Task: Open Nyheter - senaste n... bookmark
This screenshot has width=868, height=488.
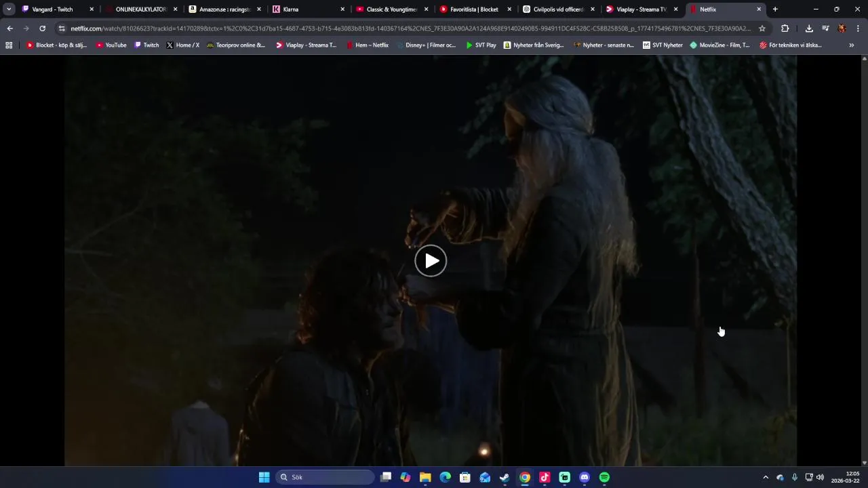Action: tap(604, 45)
